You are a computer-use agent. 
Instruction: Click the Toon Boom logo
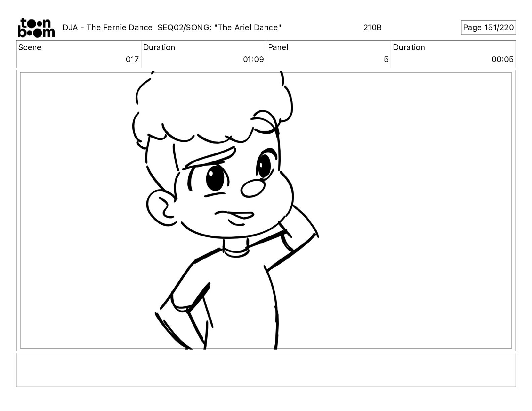36,28
